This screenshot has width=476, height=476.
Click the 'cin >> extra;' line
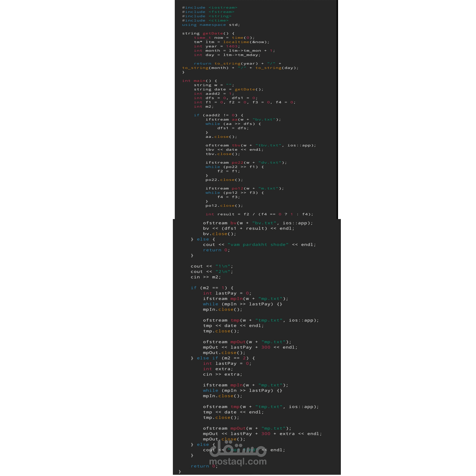tap(222, 375)
